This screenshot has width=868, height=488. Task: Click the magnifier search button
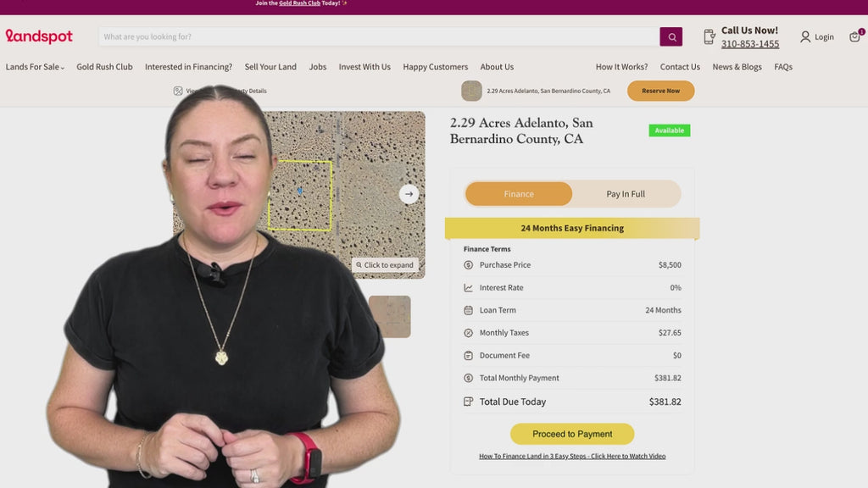(x=671, y=36)
